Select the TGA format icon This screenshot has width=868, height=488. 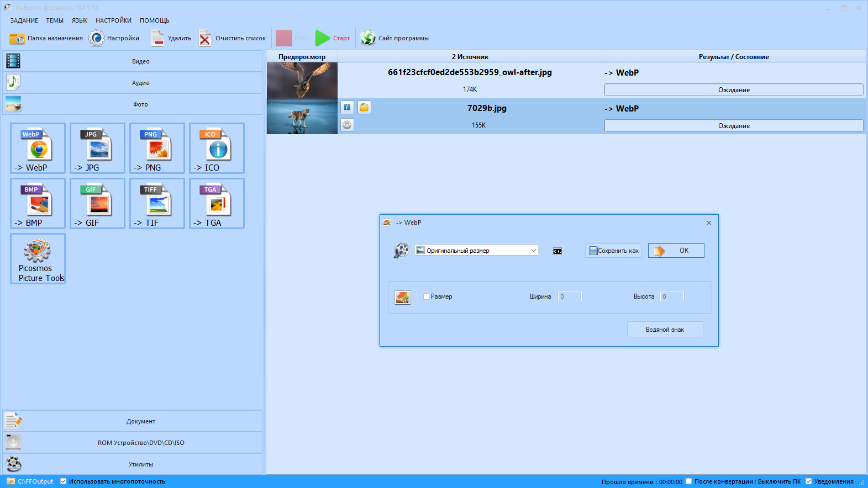click(217, 203)
